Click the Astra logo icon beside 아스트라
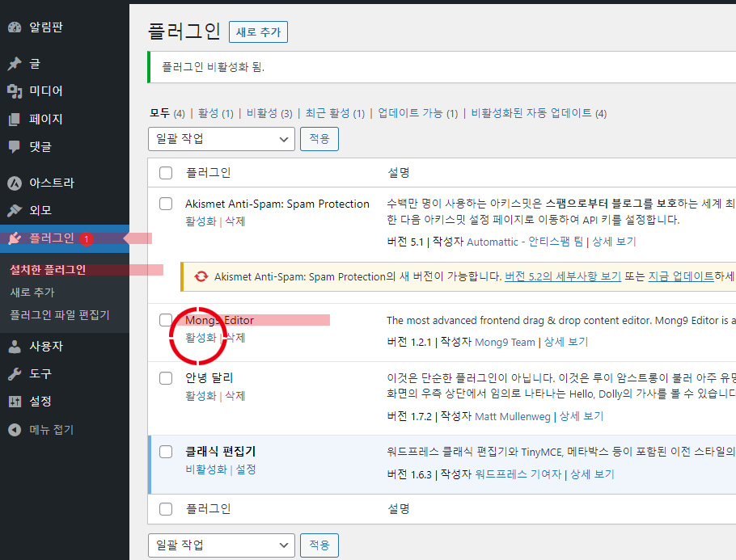 [x=14, y=183]
